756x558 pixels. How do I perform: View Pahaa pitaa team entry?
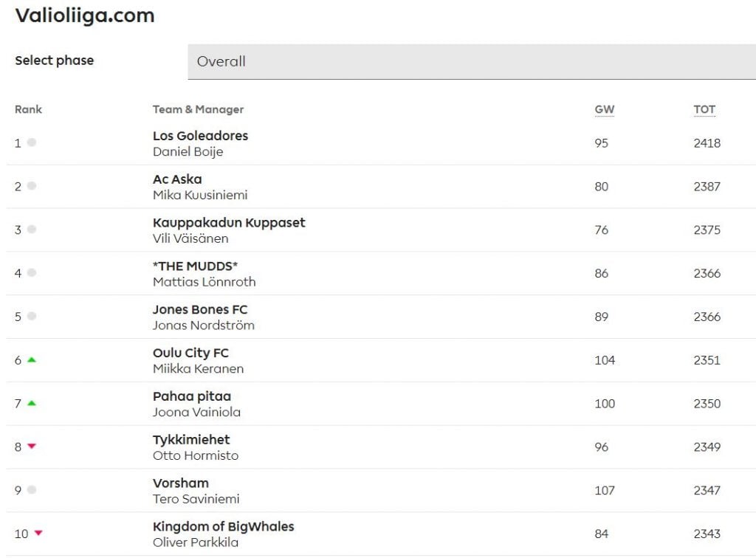click(192, 396)
